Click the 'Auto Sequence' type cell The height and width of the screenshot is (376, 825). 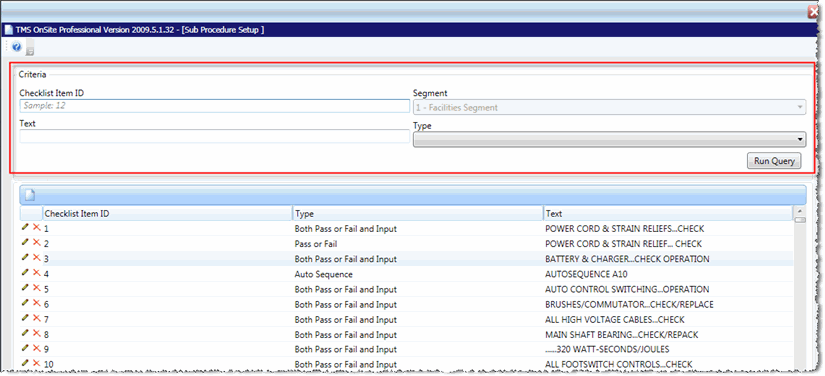pos(324,274)
